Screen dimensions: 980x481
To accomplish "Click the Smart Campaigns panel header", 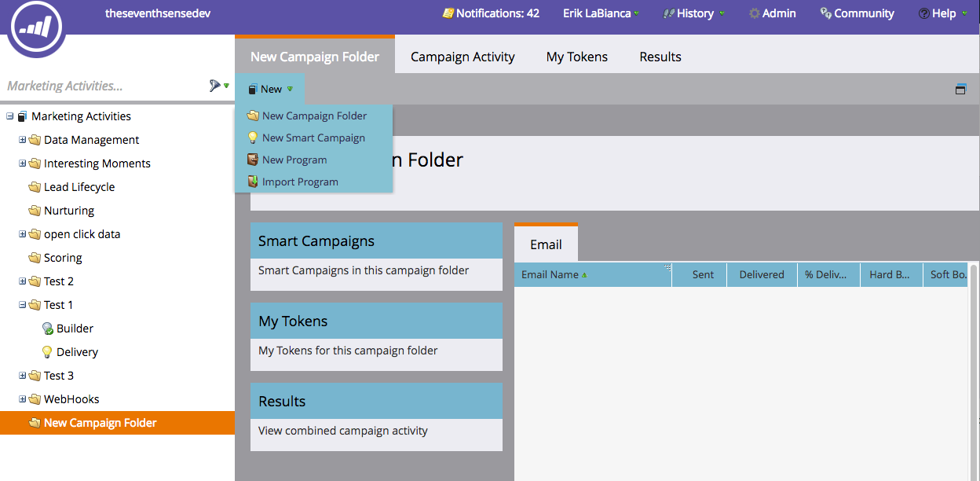I will pos(376,241).
